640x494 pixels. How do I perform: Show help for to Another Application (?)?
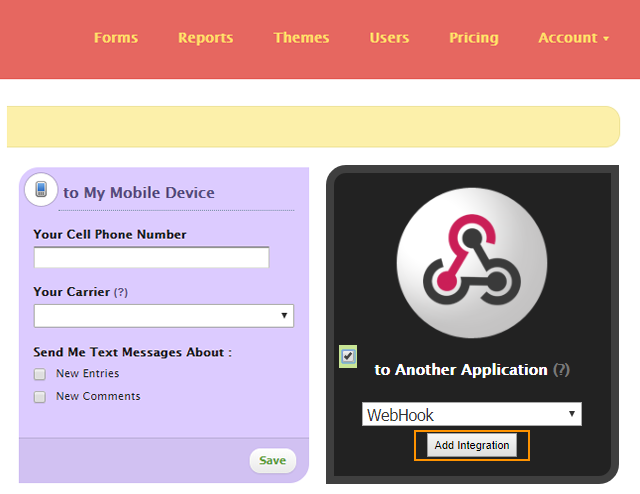coord(561,370)
